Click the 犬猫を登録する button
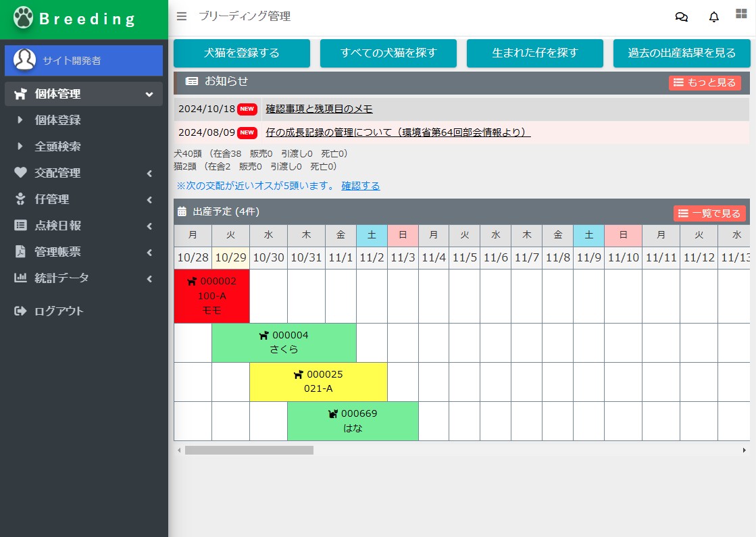Screen dimensions: 756x537 pyautogui.click(x=242, y=53)
